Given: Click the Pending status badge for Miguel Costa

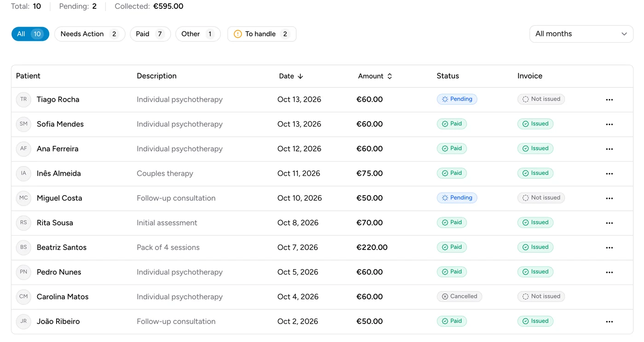Looking at the screenshot, I should click(457, 198).
